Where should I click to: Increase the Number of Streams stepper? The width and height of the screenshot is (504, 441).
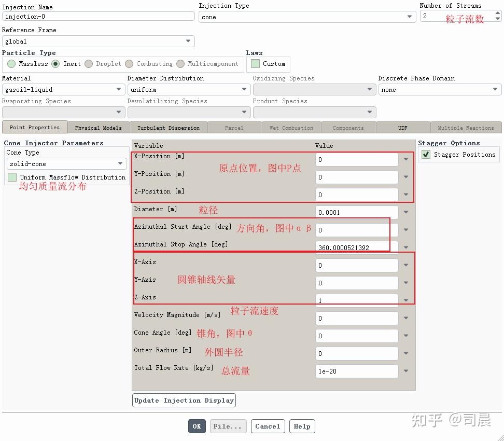(x=498, y=13)
